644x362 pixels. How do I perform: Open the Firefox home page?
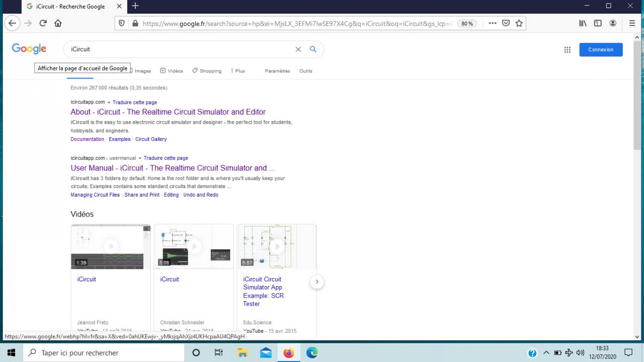click(58, 23)
